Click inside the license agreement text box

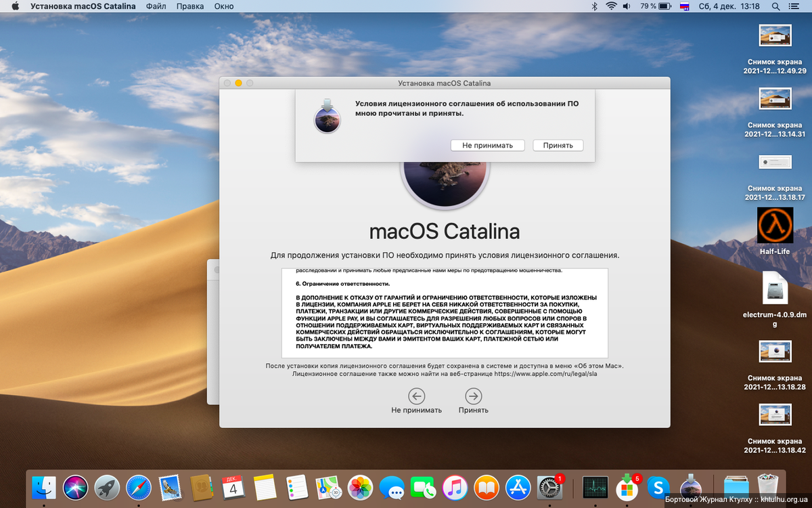[445, 313]
